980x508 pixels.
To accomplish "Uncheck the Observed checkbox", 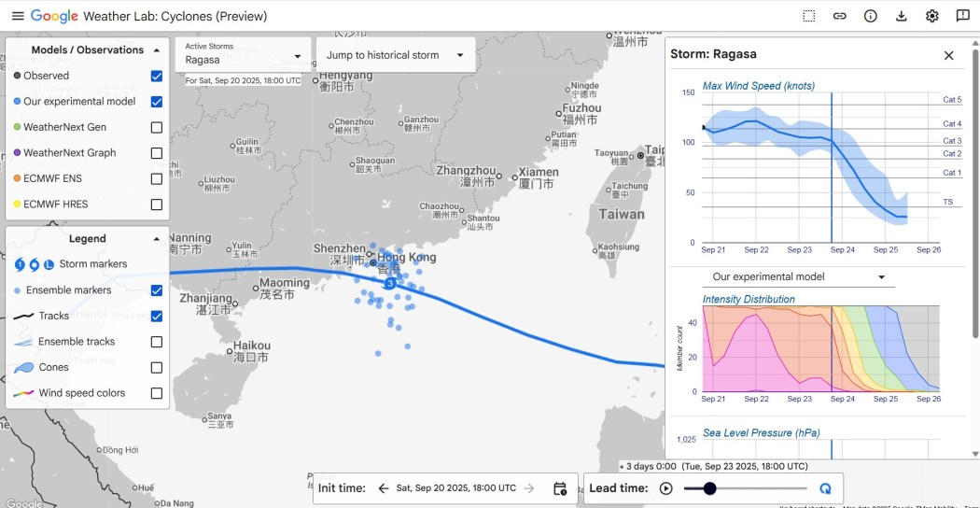I will point(157,76).
